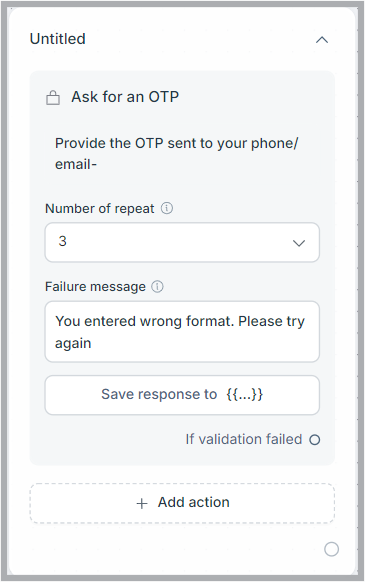Click the failure message text field
This screenshot has width=365, height=582.
coord(182,331)
